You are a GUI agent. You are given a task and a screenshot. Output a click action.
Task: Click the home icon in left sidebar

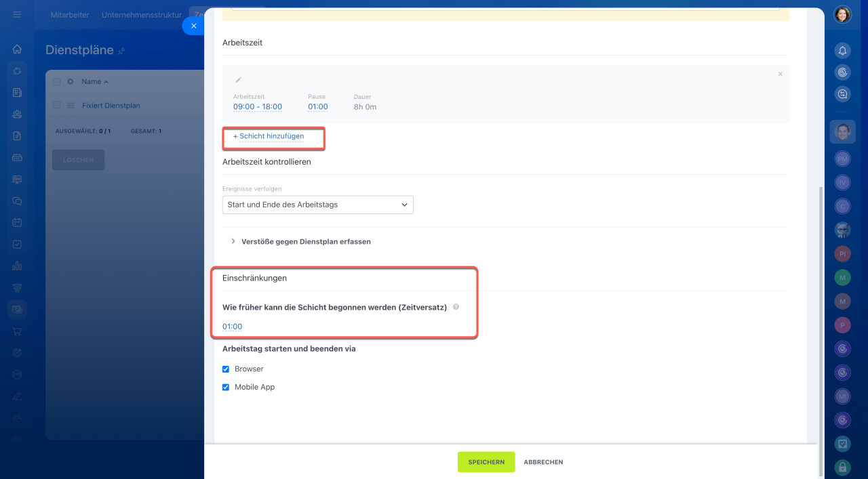point(17,49)
